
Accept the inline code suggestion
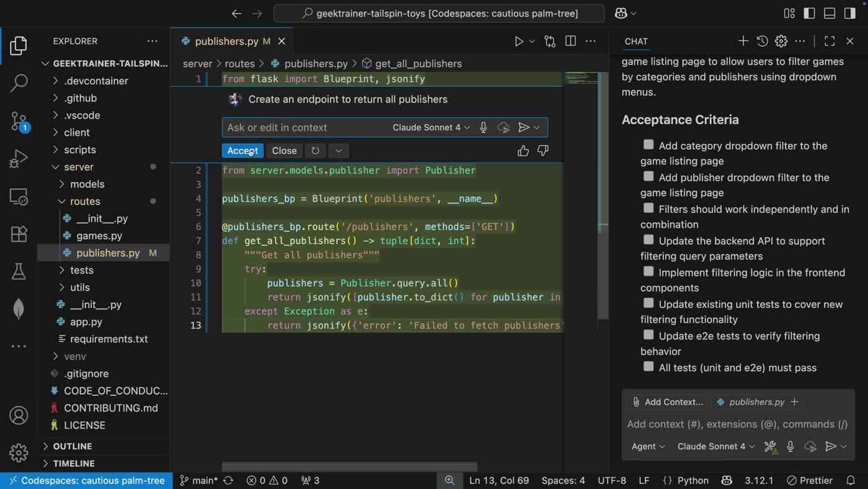[242, 151]
